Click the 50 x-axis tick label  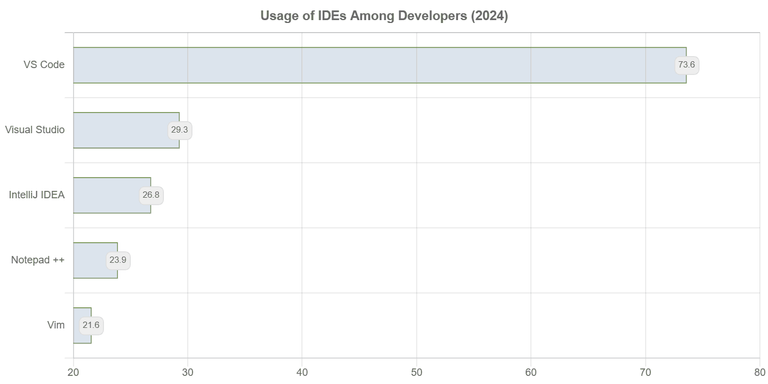(416, 372)
